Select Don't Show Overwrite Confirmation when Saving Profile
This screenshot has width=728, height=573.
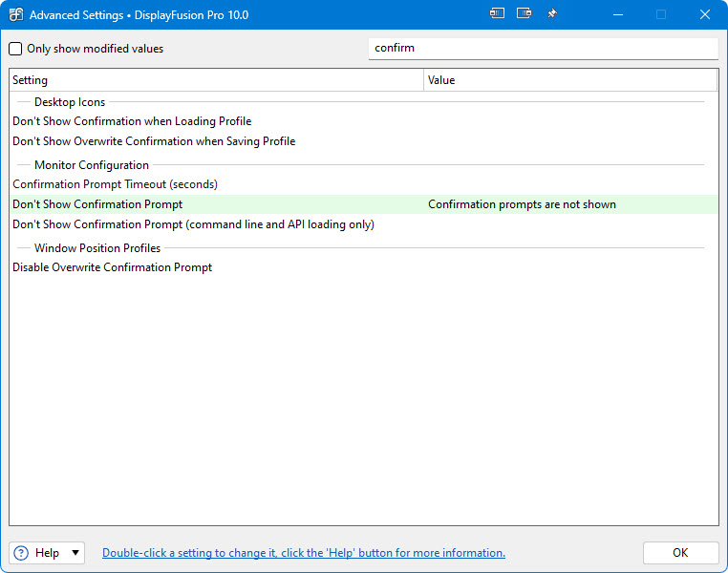click(154, 141)
